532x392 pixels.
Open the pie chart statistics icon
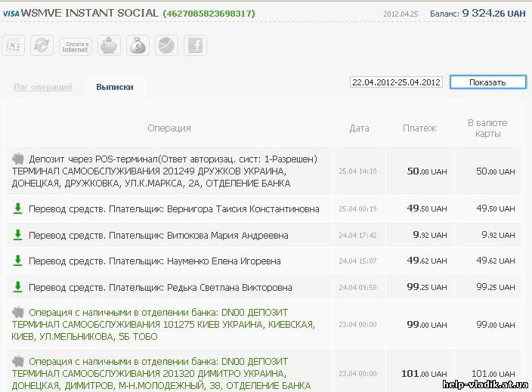(x=166, y=46)
